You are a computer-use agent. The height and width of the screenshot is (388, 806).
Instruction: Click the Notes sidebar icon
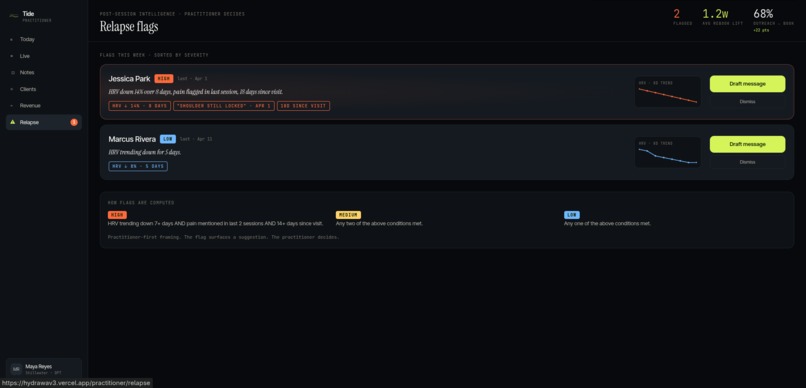(12, 72)
